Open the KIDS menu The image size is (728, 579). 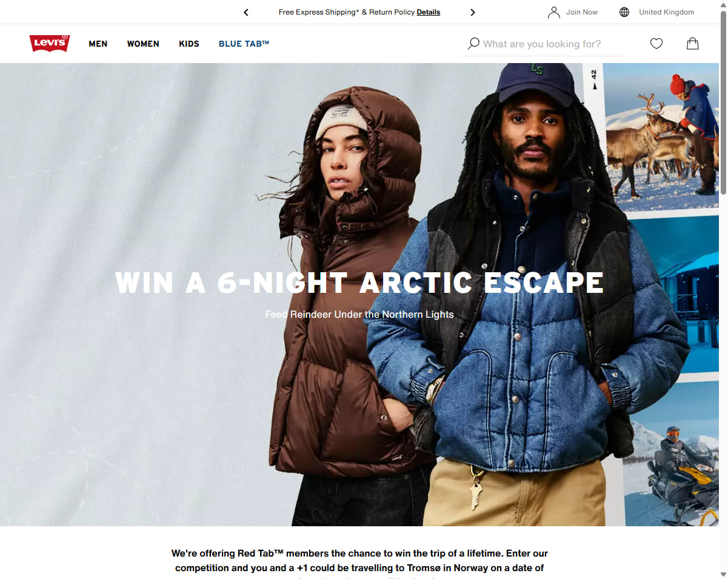189,44
